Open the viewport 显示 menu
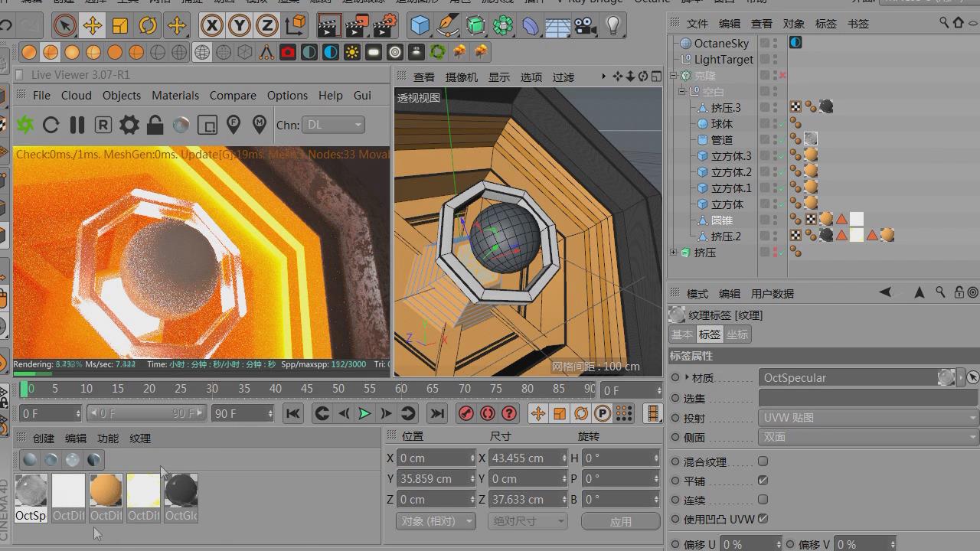 point(499,77)
